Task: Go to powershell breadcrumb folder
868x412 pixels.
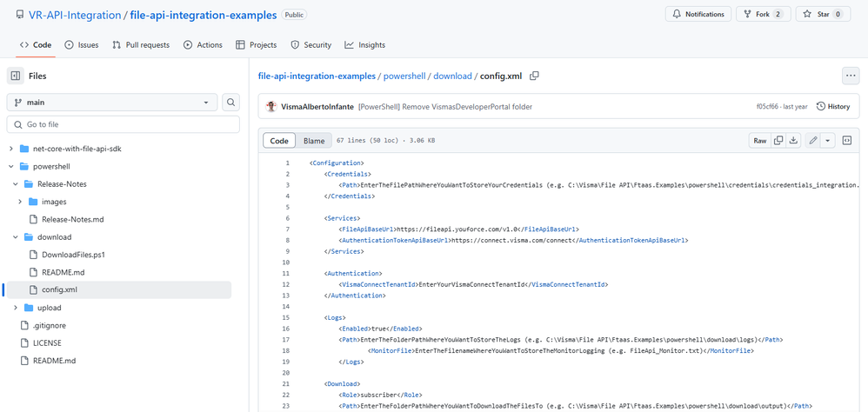Action: tap(404, 76)
